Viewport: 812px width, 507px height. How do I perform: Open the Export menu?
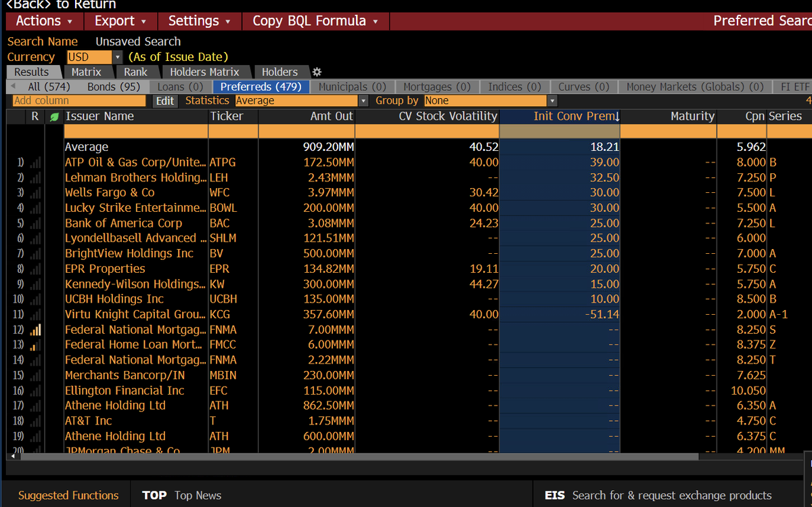tap(120, 21)
